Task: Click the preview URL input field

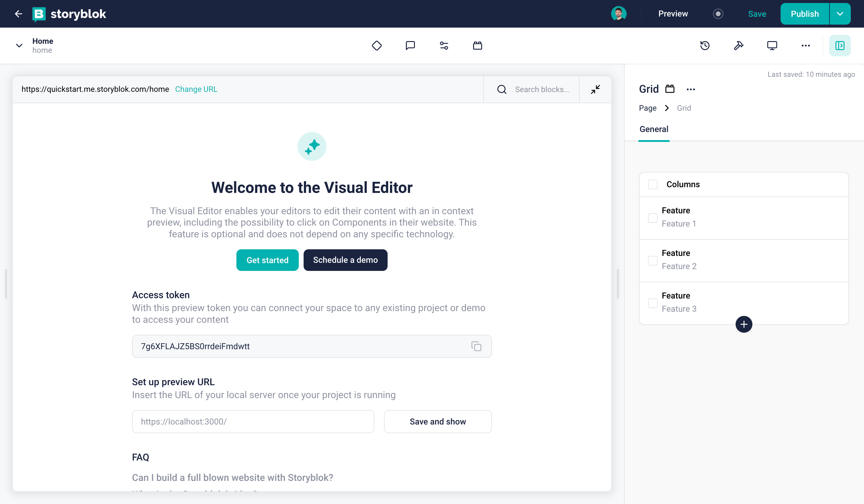Action: pos(253,421)
